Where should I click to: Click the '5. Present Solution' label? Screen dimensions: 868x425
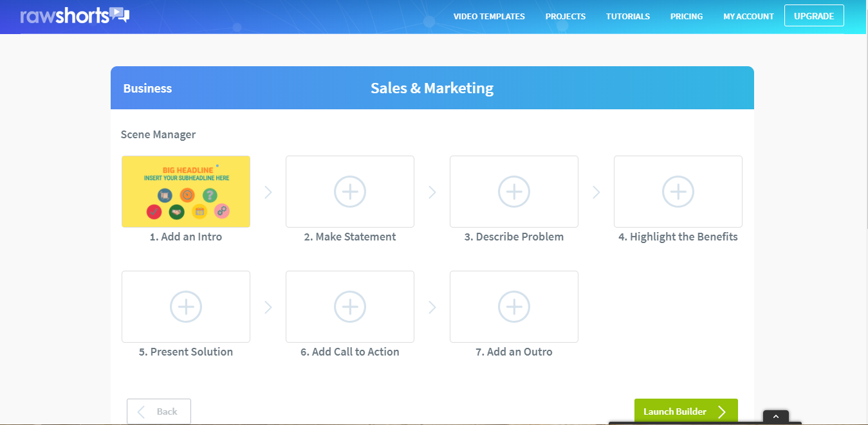pos(186,352)
